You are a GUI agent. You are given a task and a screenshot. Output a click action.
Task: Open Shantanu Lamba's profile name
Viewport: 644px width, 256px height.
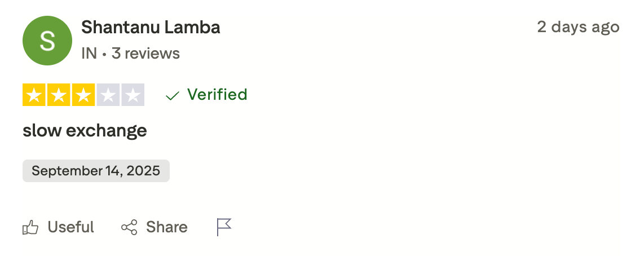151,27
